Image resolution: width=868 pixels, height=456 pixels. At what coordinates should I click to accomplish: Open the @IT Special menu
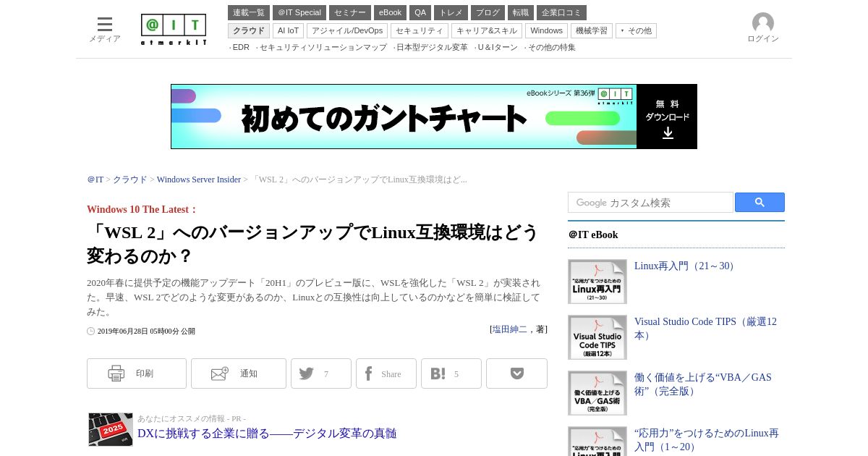299,12
